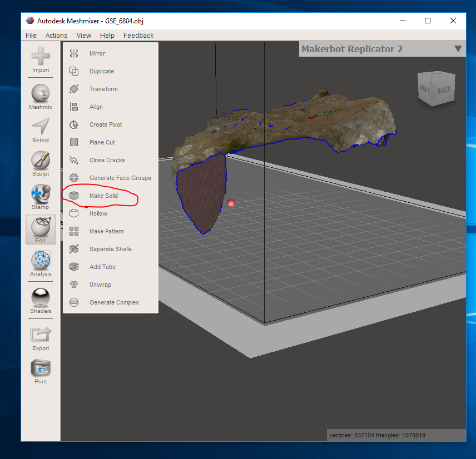Viewport: 476px width, 459px height.
Task: Choose the Hollow label
Action: coord(98,213)
